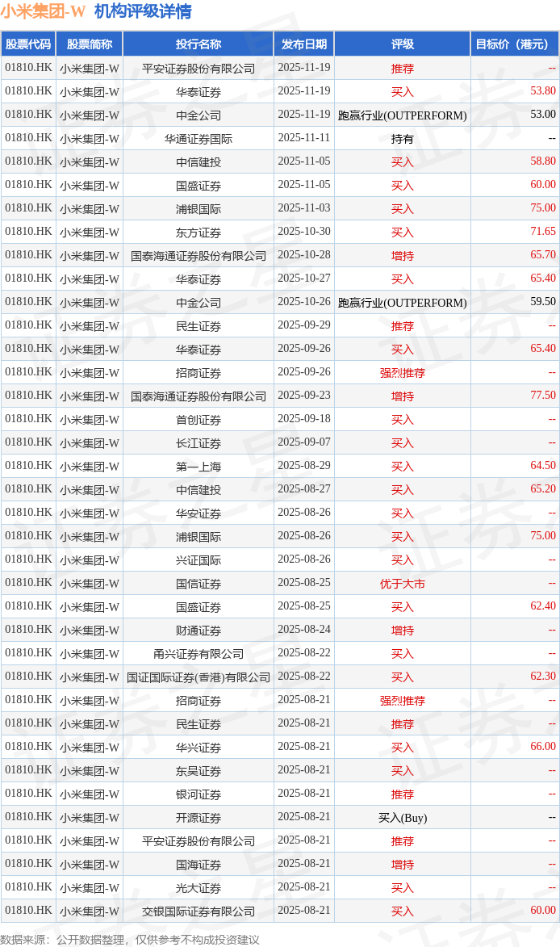
Task: Click 华通证券国际 broker name
Action: (198, 138)
